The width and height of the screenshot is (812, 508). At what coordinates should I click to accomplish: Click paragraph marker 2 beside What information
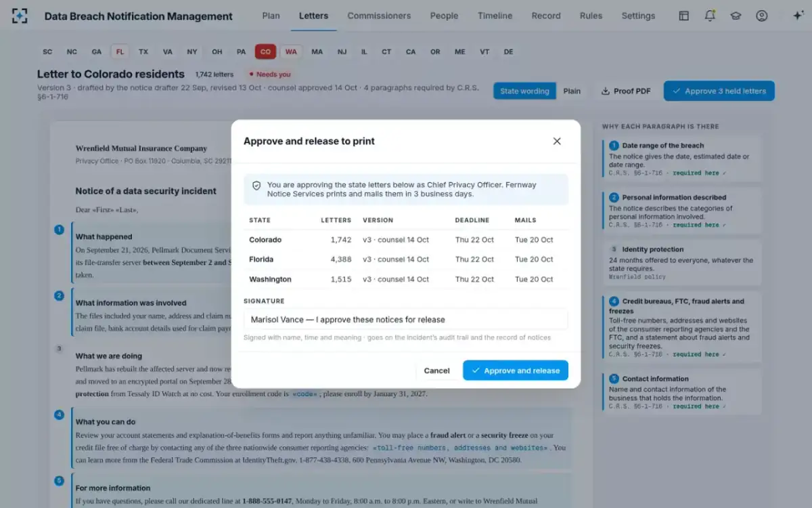(x=59, y=296)
